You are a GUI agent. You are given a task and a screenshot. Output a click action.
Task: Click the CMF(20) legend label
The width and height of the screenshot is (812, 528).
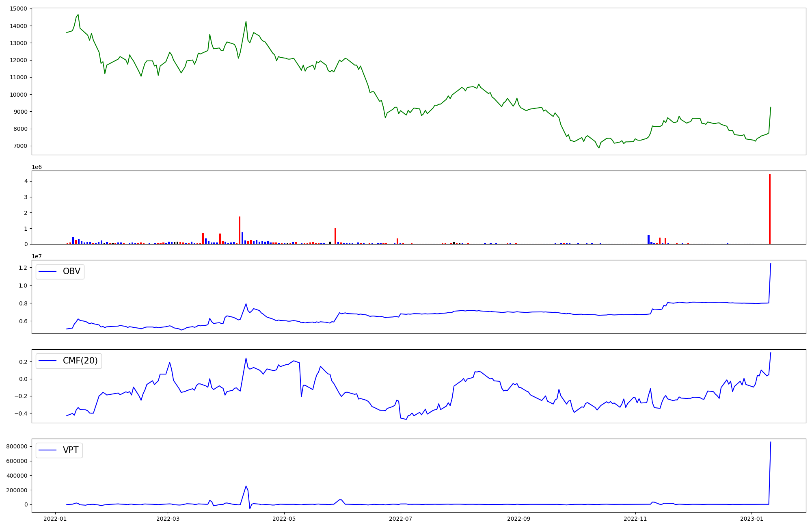(x=80, y=361)
